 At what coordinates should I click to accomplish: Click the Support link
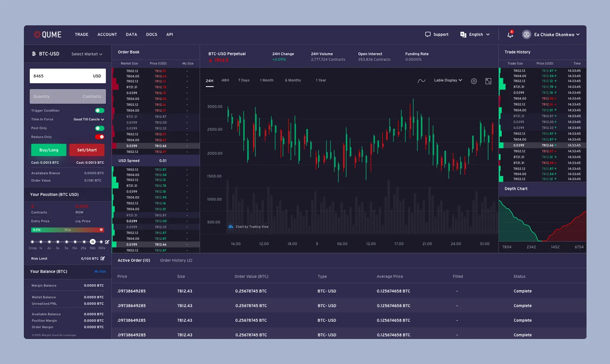[441, 35]
